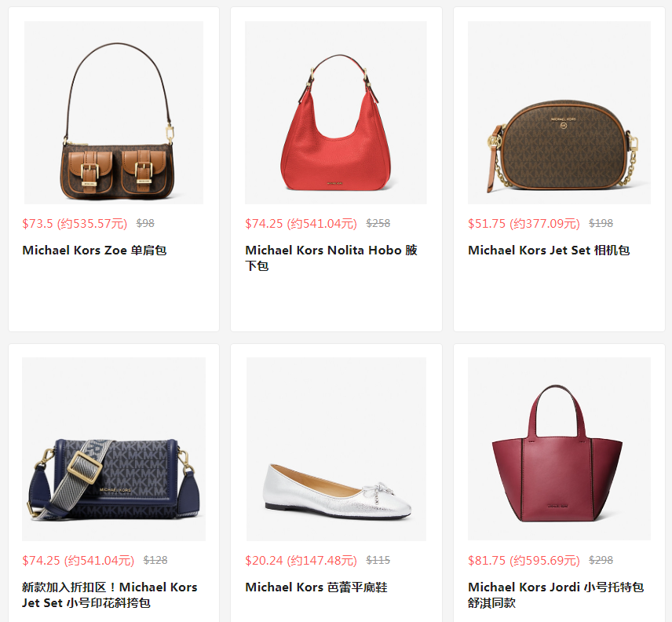672x622 pixels.
Task: Open the burgundy Jordi tote bag image
Action: 559,448
